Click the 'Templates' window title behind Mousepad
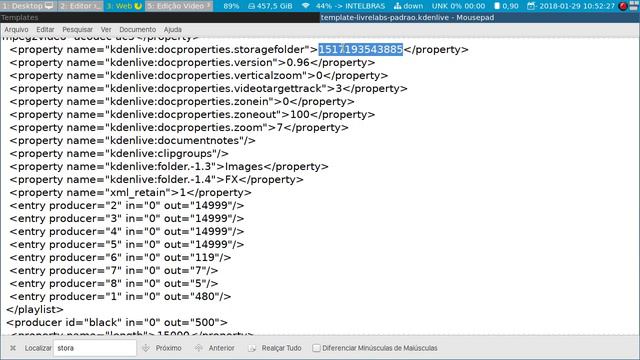The image size is (640, 360). (20, 18)
